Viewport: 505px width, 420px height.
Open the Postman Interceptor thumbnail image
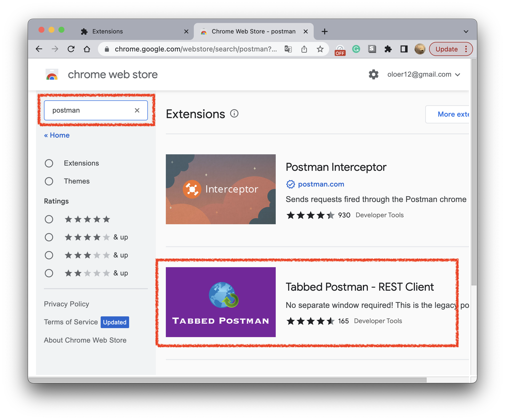[221, 189]
